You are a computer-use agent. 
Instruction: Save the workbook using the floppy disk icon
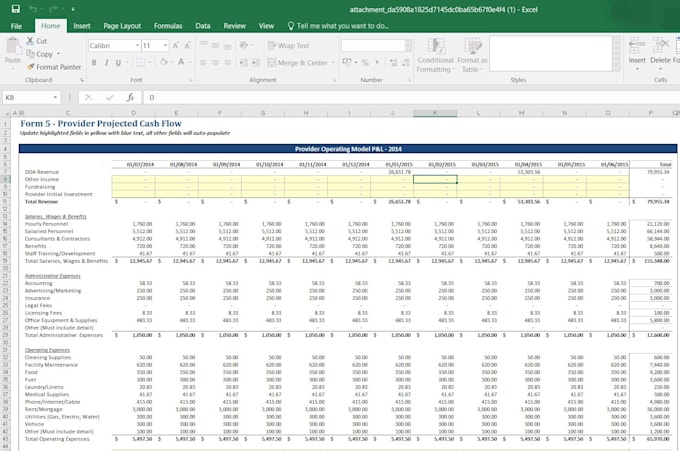[x=16, y=9]
